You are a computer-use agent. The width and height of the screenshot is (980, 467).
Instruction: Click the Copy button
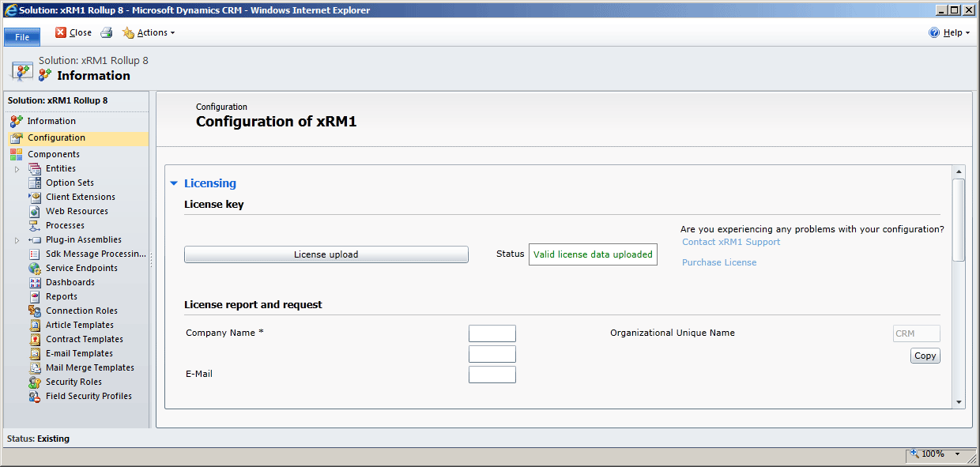pyautogui.click(x=925, y=356)
